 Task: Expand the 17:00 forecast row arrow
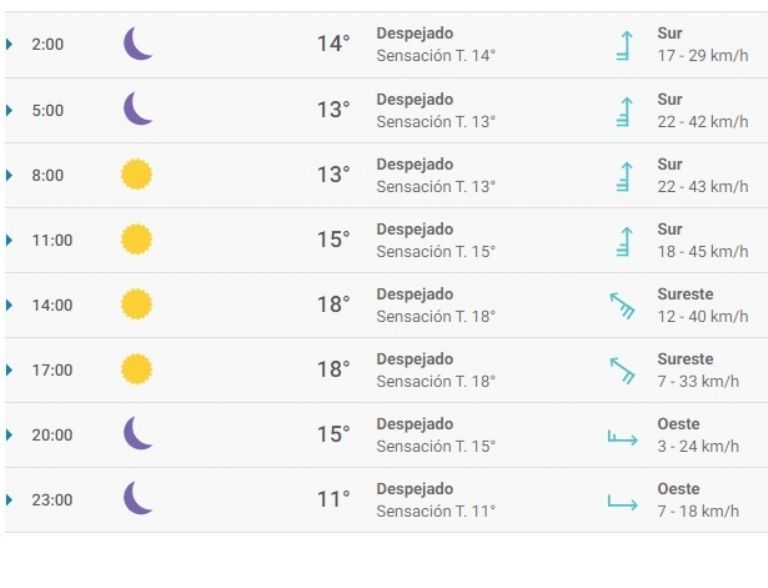[10, 370]
